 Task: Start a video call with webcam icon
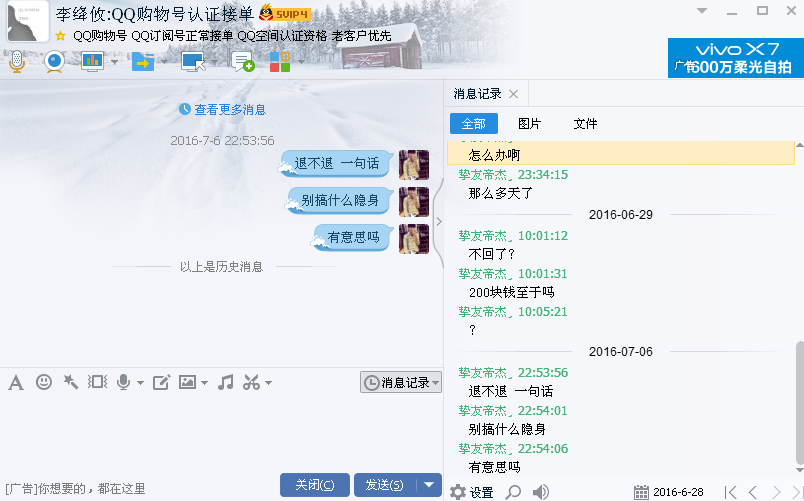(54, 62)
